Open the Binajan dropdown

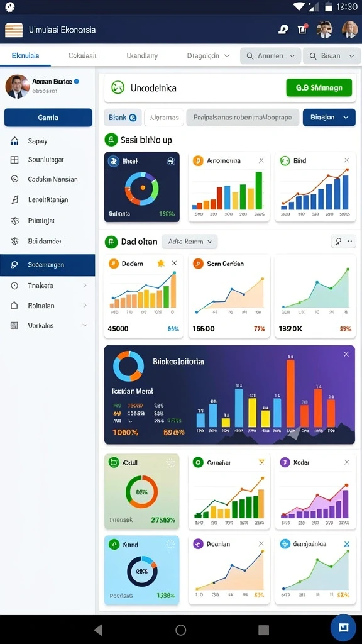[329, 118]
